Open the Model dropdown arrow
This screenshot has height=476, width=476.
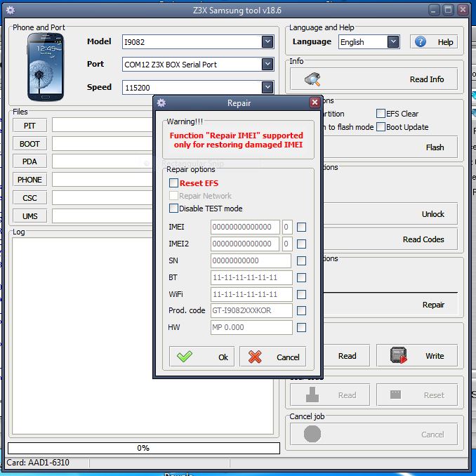267,41
